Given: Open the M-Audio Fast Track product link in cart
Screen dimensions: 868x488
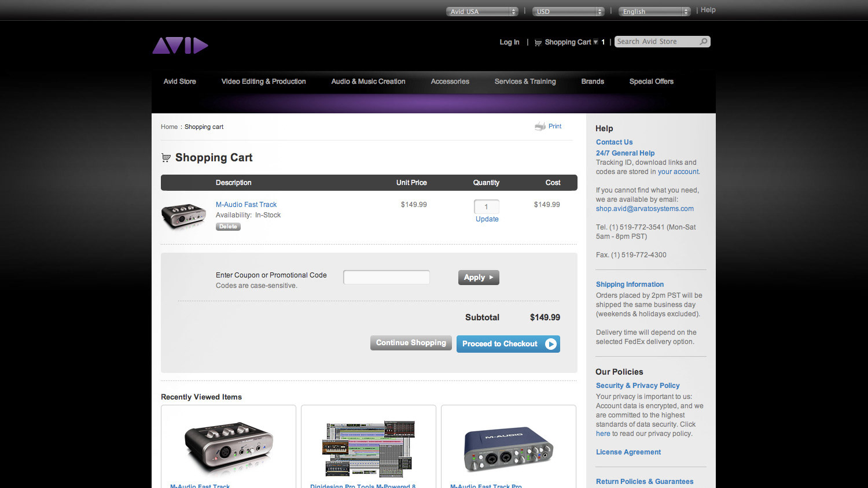Looking at the screenshot, I should coord(246,205).
